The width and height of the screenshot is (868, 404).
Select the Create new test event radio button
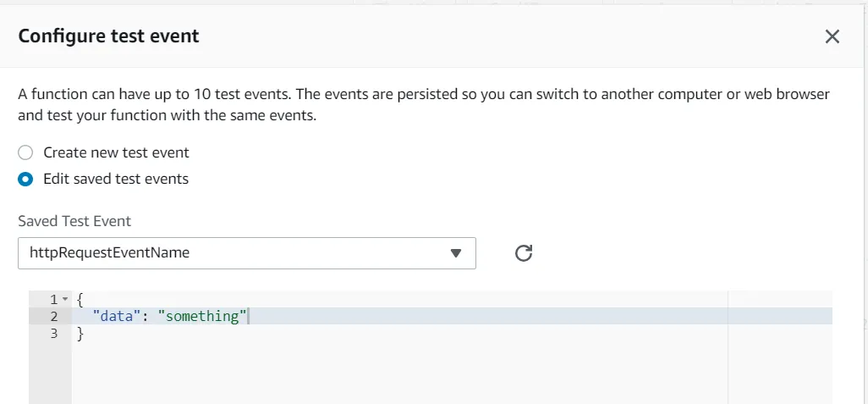pyautogui.click(x=26, y=152)
